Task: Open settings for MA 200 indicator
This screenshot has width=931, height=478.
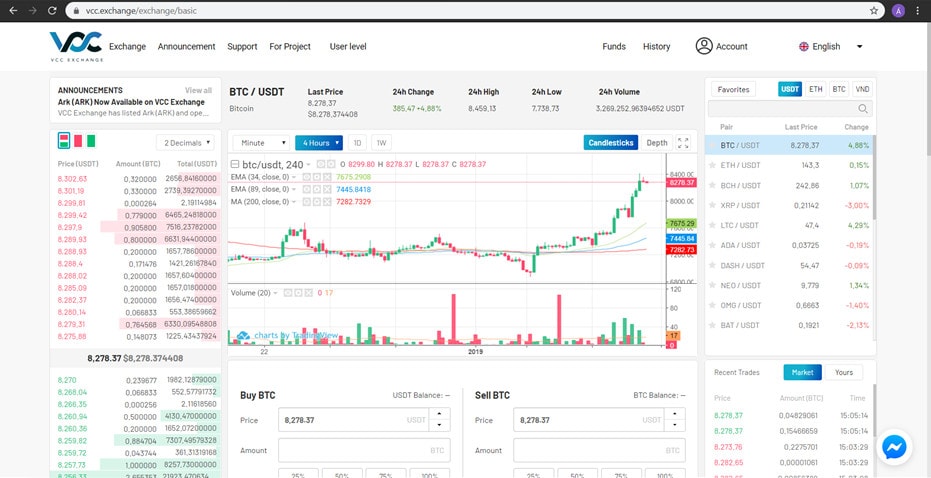Action: coord(316,202)
